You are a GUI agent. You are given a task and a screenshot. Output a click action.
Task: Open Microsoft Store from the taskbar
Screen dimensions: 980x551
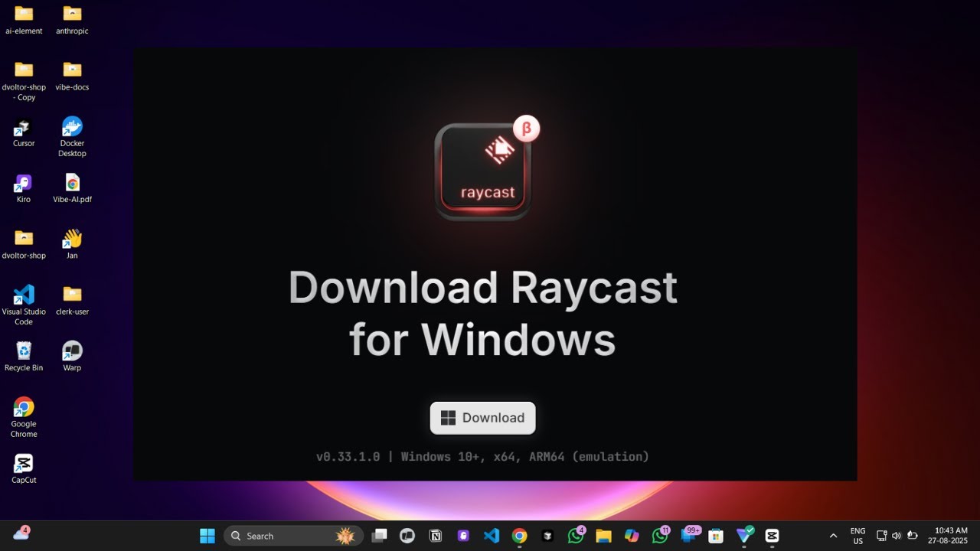click(716, 536)
